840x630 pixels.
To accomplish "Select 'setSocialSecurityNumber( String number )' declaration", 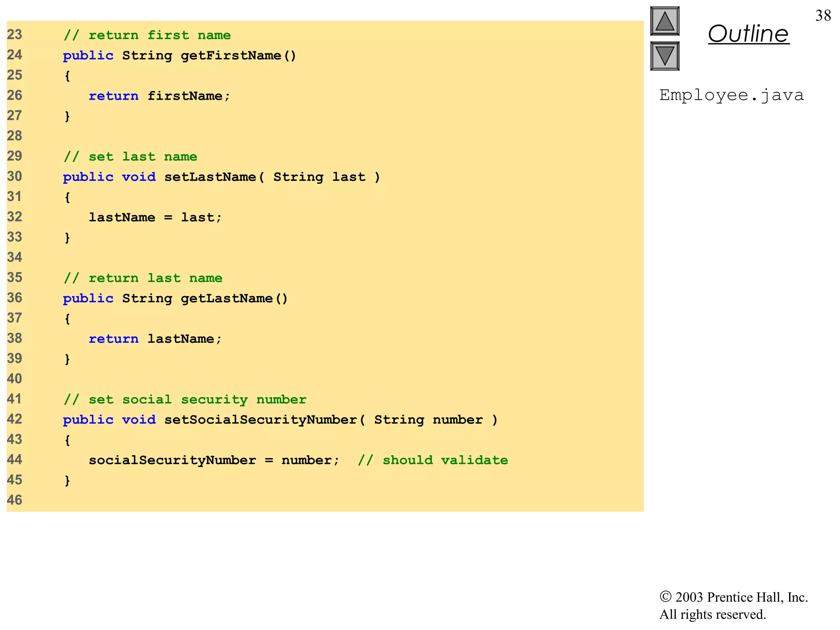I will click(x=331, y=420).
